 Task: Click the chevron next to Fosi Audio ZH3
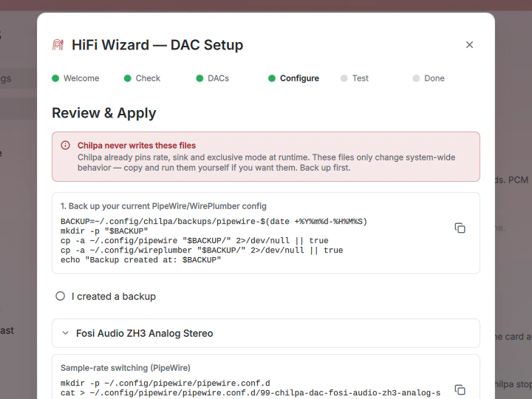coord(66,333)
